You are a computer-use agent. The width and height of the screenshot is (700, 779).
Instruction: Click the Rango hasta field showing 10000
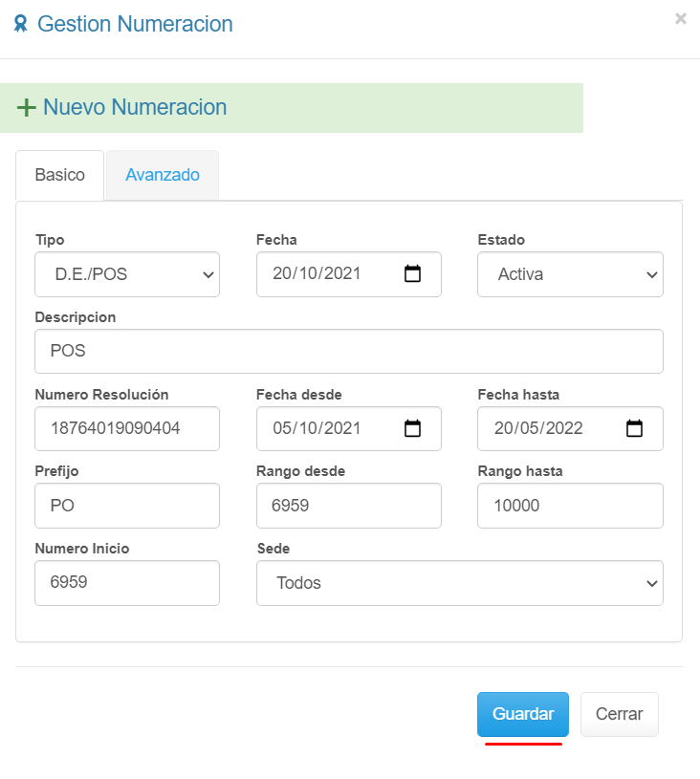tap(570, 506)
